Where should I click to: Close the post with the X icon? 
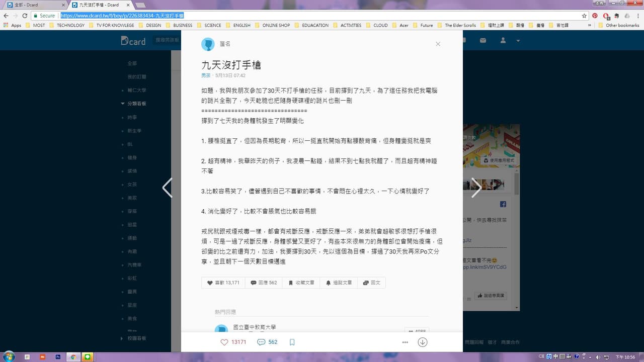pyautogui.click(x=438, y=44)
